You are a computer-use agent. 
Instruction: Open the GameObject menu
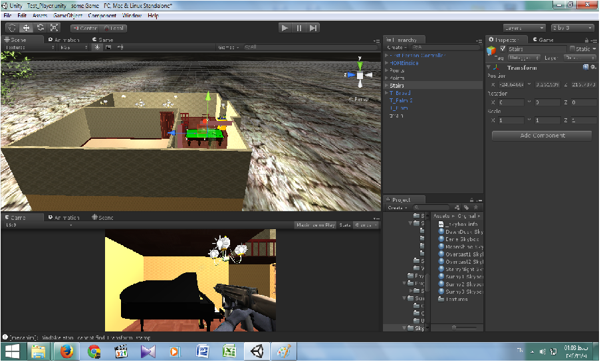tap(68, 15)
